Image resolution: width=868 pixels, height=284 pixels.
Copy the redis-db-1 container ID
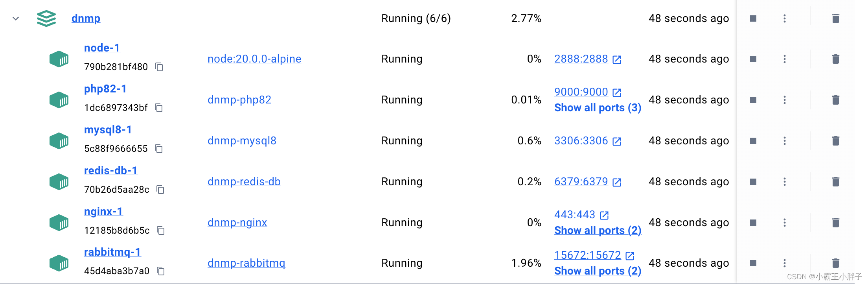(160, 190)
